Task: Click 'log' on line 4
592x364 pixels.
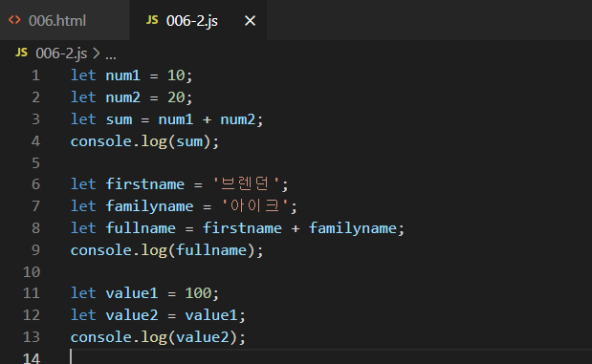Action: pyautogui.click(x=154, y=141)
